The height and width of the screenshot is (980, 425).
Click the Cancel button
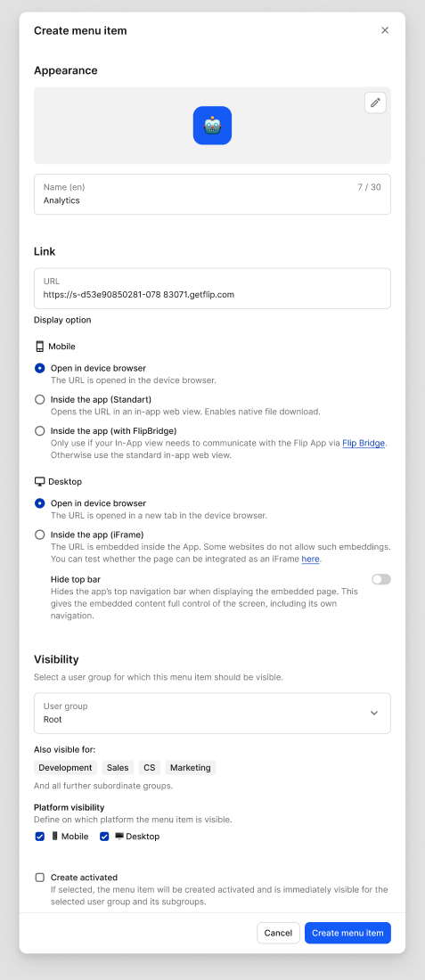pos(278,933)
